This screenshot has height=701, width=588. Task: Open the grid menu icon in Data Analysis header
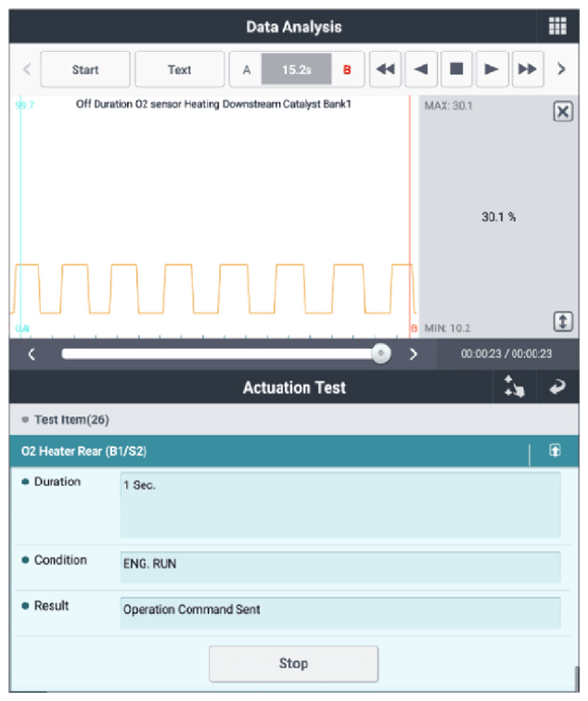tap(557, 27)
